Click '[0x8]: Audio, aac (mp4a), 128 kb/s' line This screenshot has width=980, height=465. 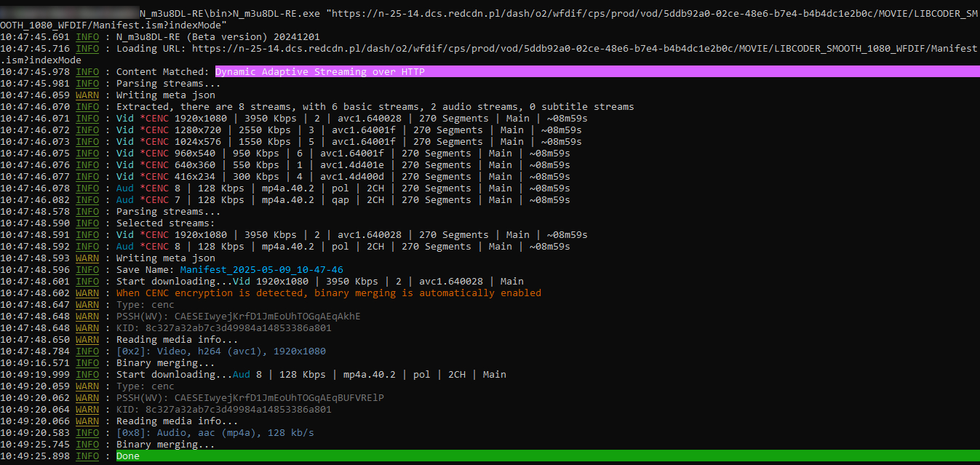215,433
